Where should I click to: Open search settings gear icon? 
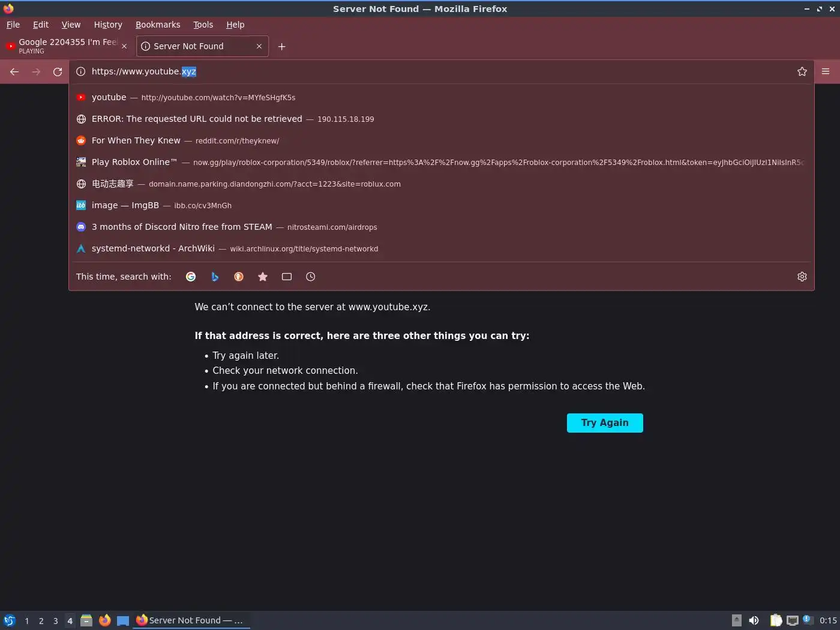802,277
